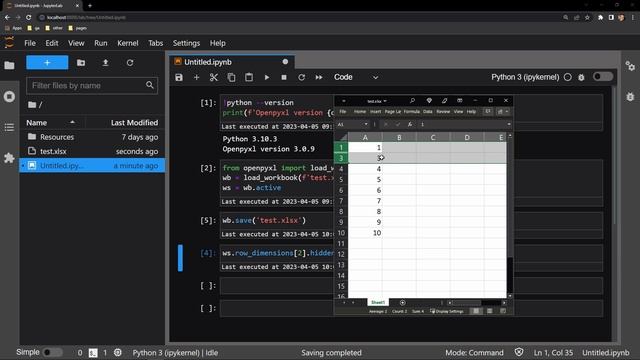Save the notebook with the floppy disk icon
640x360 pixels.
[x=179, y=77]
